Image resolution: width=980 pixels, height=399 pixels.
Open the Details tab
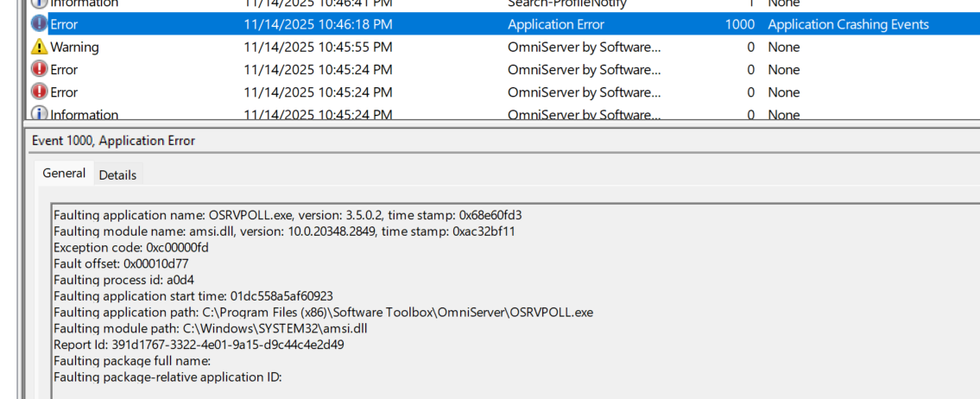(x=117, y=175)
